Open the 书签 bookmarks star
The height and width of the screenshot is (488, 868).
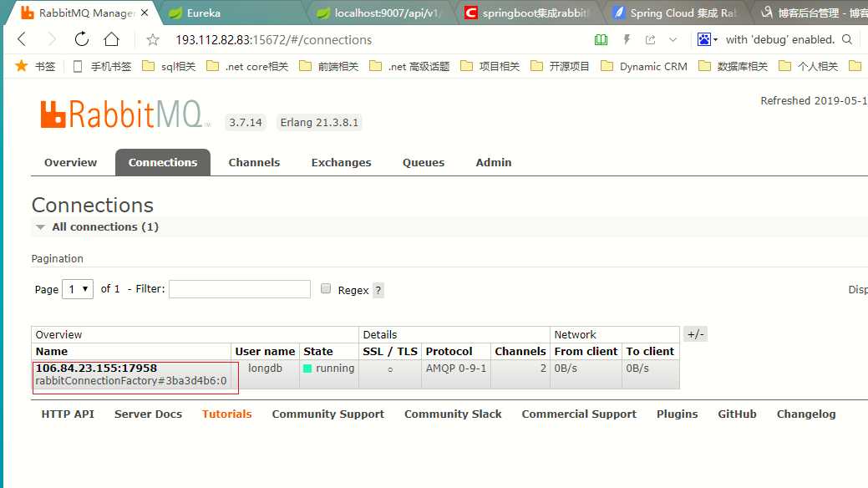point(35,67)
